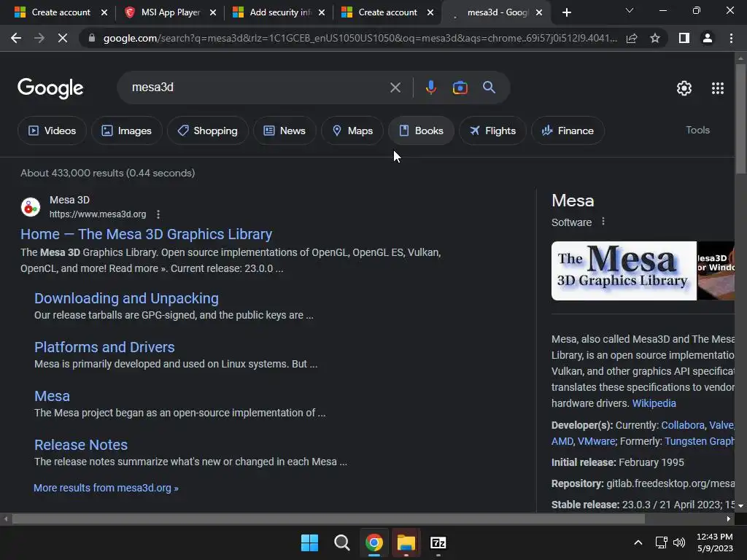747x560 pixels.
Task: Open the network tray icon
Action: (x=661, y=542)
